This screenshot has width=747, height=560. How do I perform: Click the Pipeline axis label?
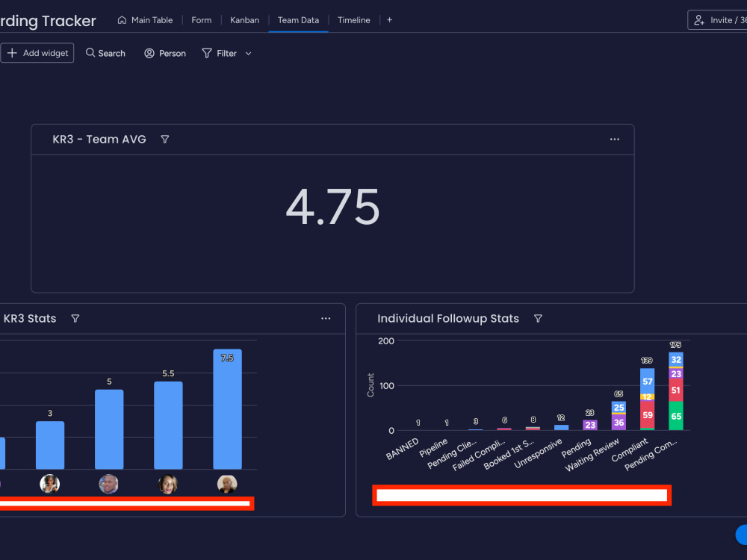pos(433,447)
